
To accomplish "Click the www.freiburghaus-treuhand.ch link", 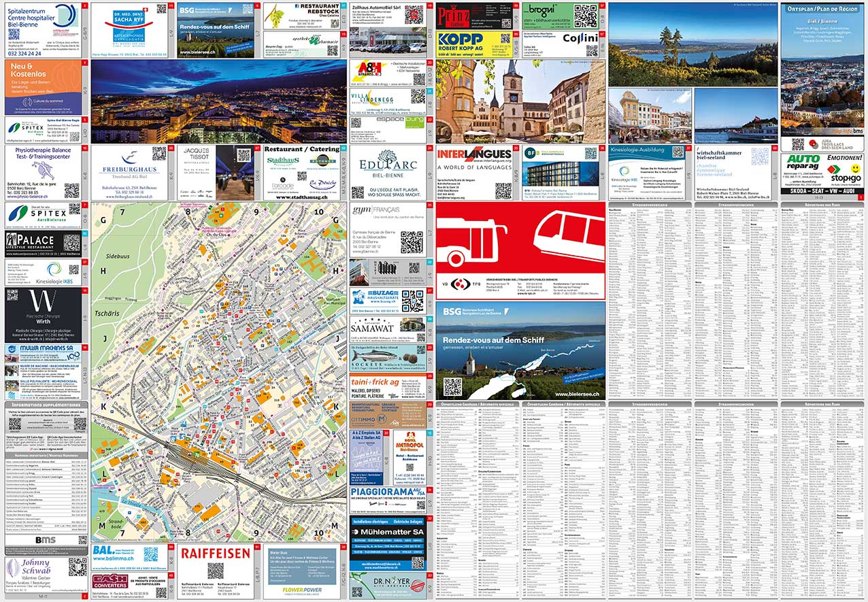I will [x=129, y=195].
